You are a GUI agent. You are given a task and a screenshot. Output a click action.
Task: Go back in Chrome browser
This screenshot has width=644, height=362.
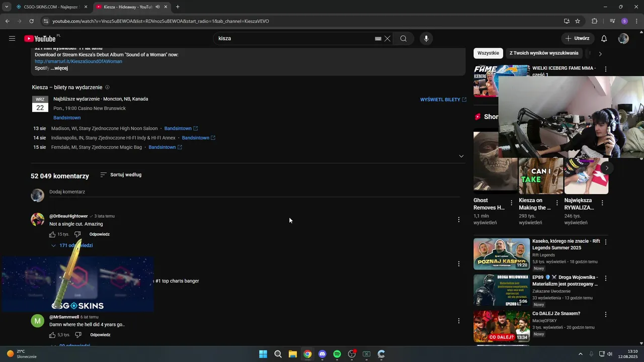click(7, 21)
